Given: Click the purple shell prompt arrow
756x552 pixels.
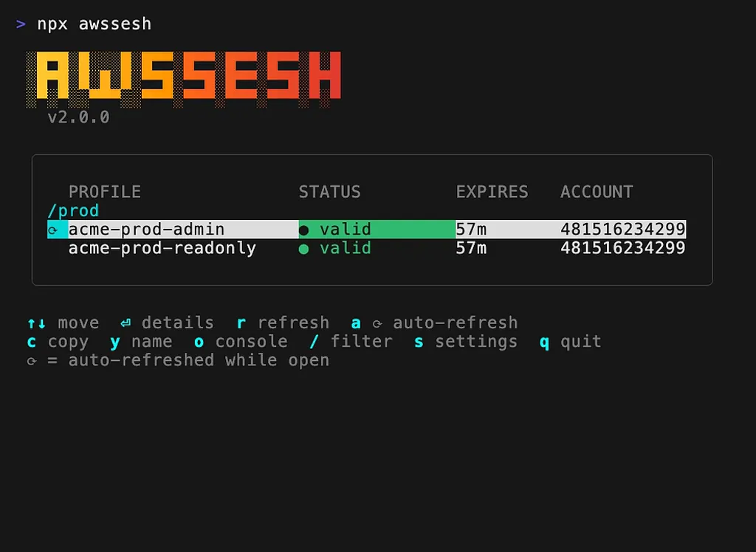Looking at the screenshot, I should [x=21, y=24].
